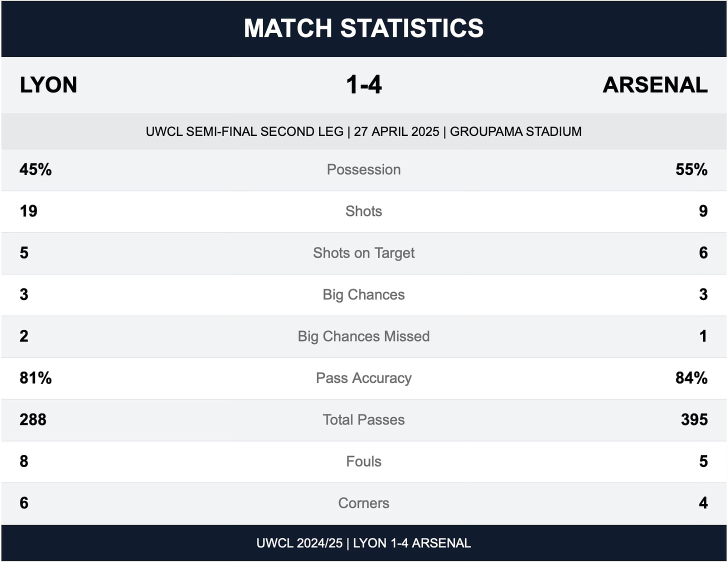Click the 1-4 final score

pyautogui.click(x=364, y=84)
